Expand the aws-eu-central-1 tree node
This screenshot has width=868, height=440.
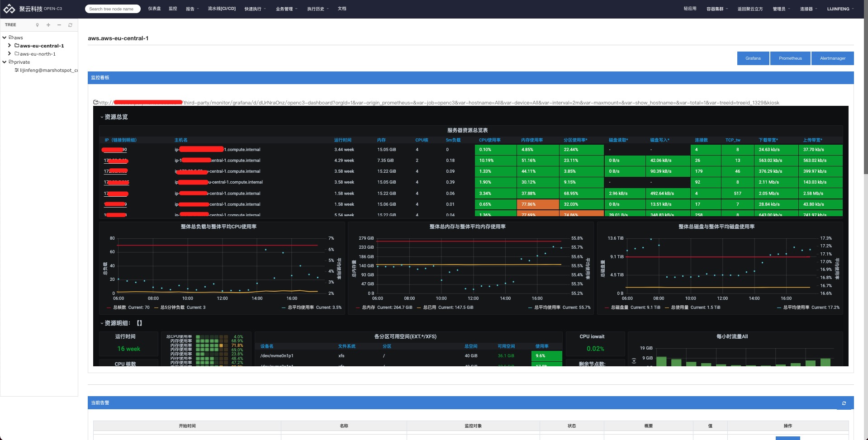[x=9, y=45]
